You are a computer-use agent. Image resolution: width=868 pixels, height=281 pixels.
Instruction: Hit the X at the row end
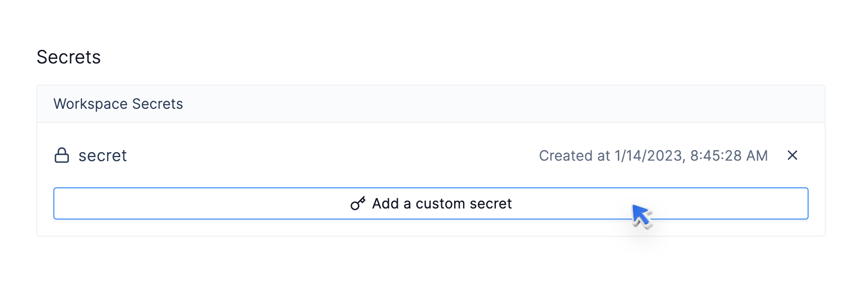point(792,156)
